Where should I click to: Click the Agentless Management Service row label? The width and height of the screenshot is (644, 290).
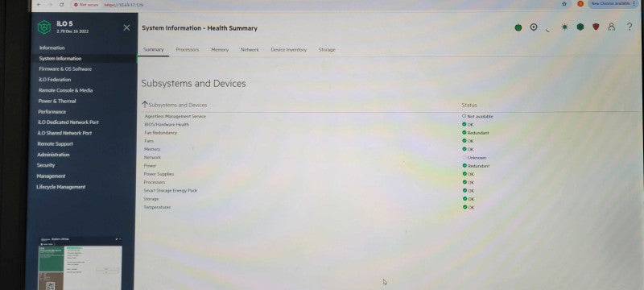(x=175, y=116)
